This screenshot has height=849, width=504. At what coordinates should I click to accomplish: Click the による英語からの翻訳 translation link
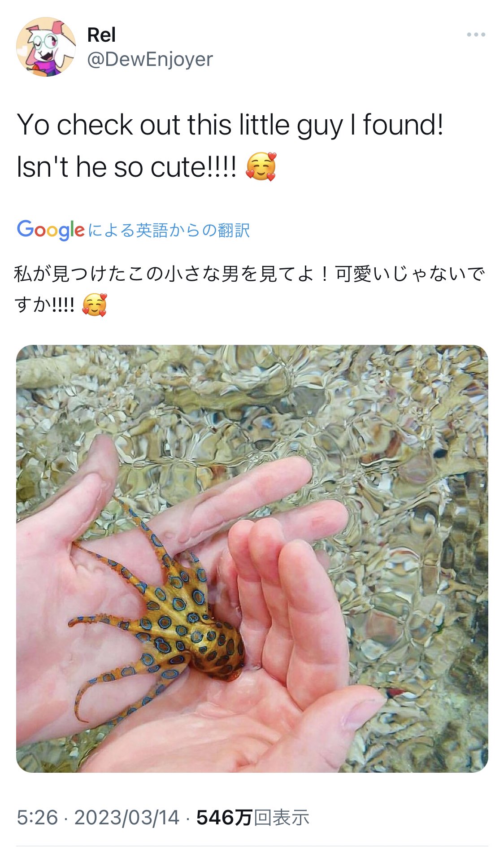click(x=169, y=230)
